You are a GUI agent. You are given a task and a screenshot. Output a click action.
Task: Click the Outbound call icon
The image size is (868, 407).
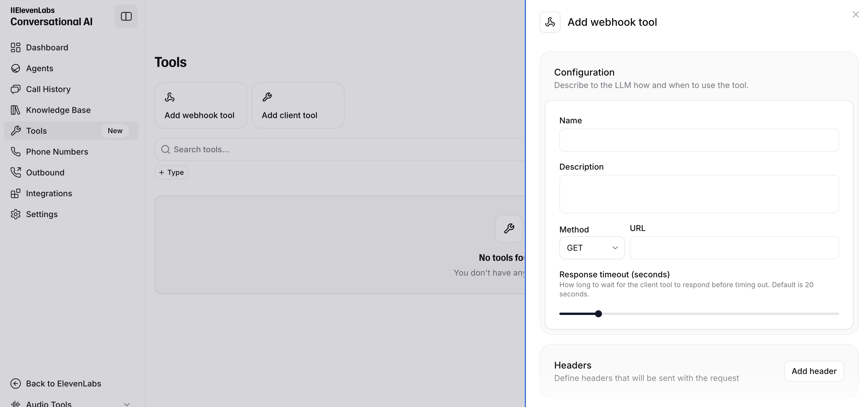pyautogui.click(x=16, y=173)
